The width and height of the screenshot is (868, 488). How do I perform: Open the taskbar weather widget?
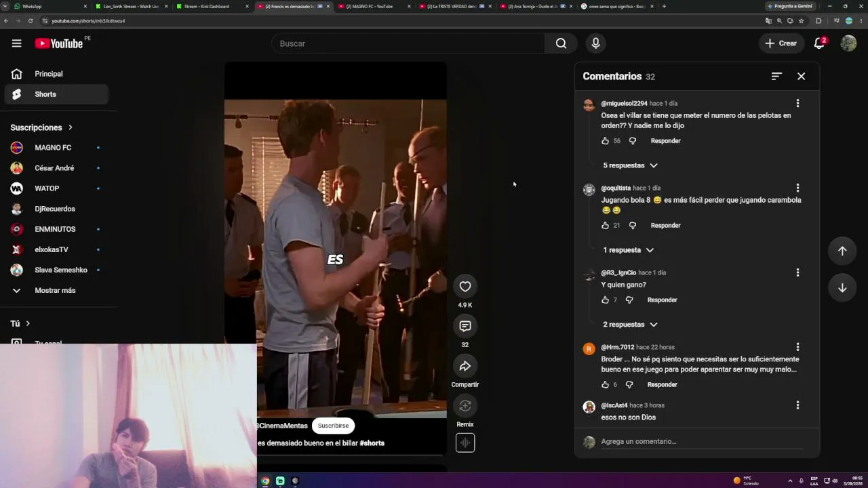pos(746,481)
